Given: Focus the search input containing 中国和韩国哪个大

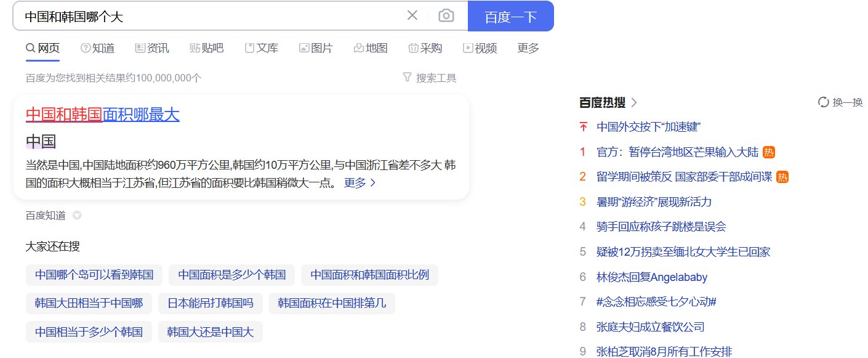Looking at the screenshot, I should [x=209, y=16].
